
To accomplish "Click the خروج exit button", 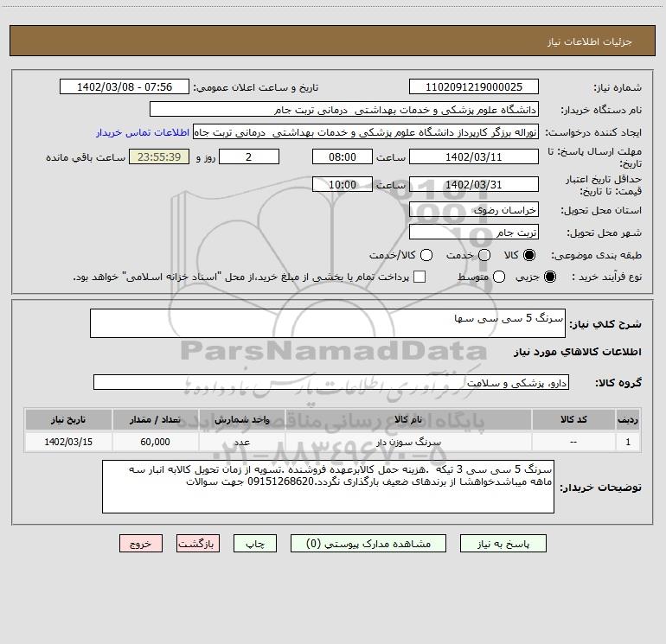I will (x=141, y=544).
